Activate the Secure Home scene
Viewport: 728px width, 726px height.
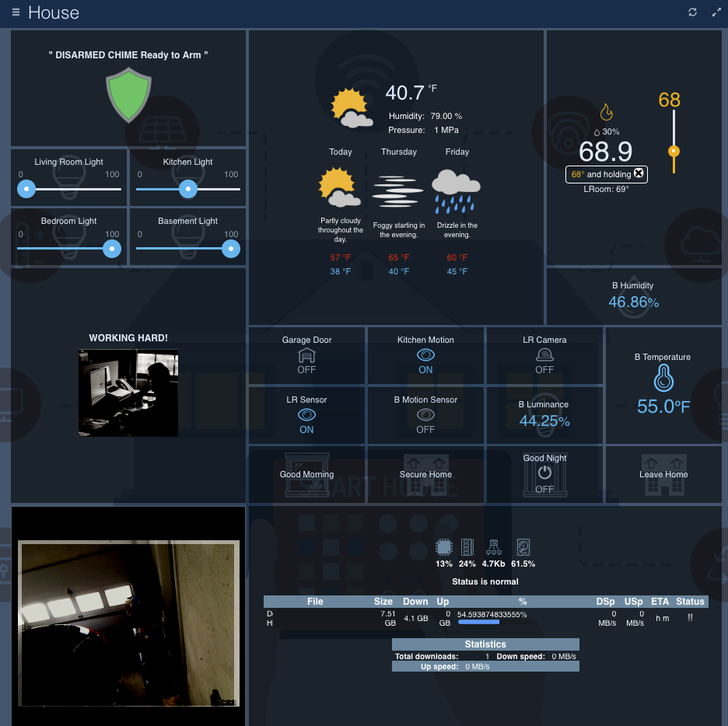425,474
